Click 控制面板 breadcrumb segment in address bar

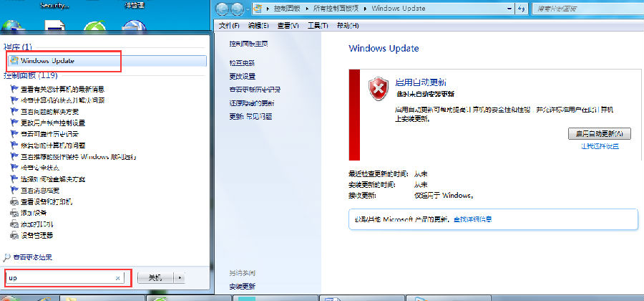click(x=287, y=8)
